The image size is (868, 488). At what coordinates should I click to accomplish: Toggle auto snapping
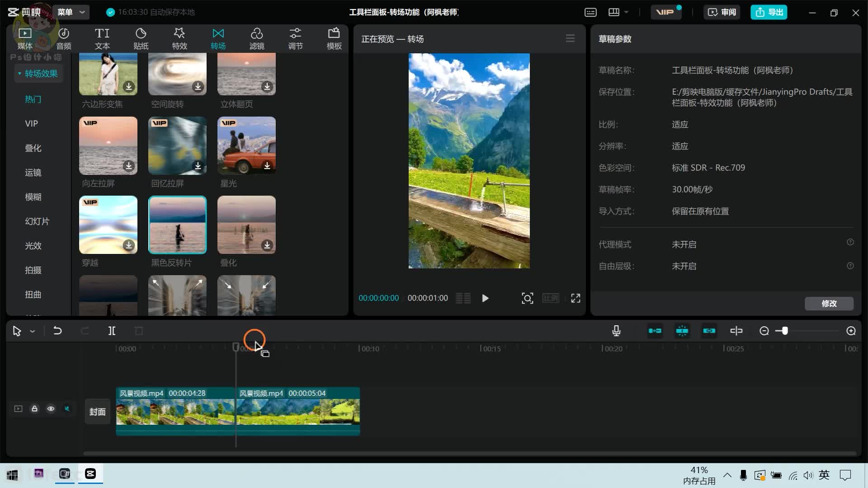click(x=682, y=331)
